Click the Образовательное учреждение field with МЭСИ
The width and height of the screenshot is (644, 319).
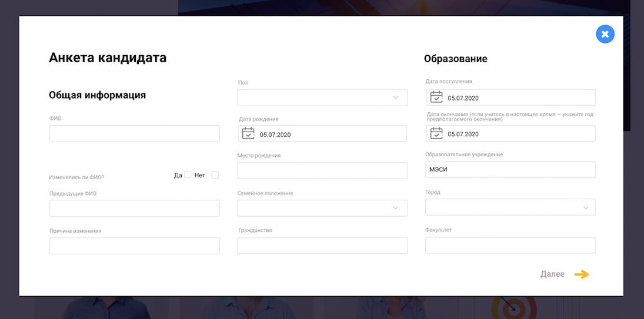(x=510, y=170)
